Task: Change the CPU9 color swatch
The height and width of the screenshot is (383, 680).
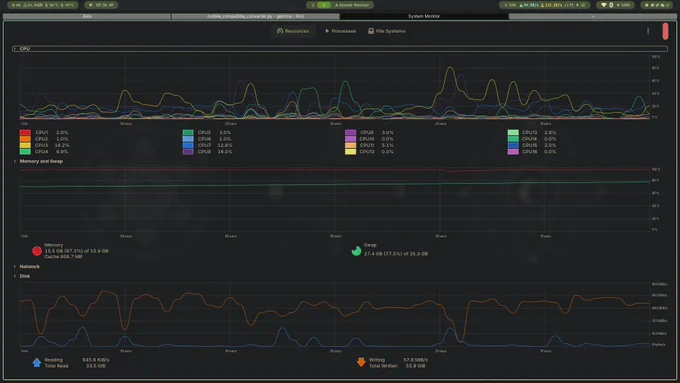Action: coord(350,133)
